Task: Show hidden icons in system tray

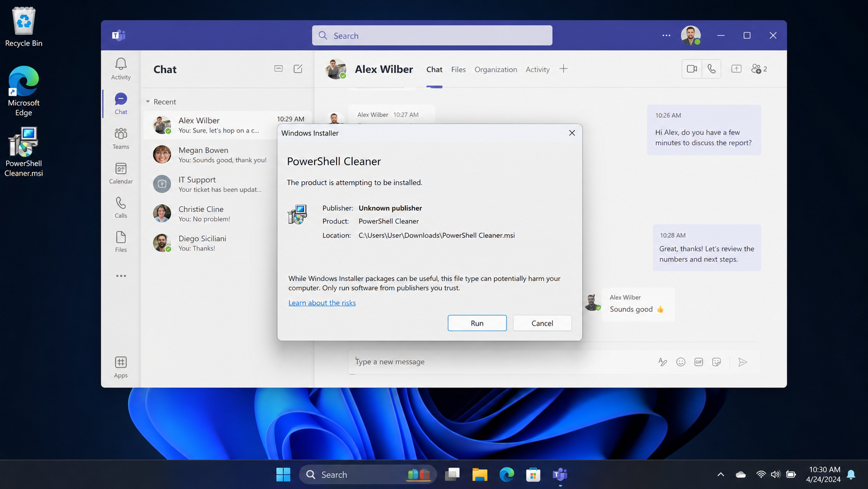Action: 721,474
